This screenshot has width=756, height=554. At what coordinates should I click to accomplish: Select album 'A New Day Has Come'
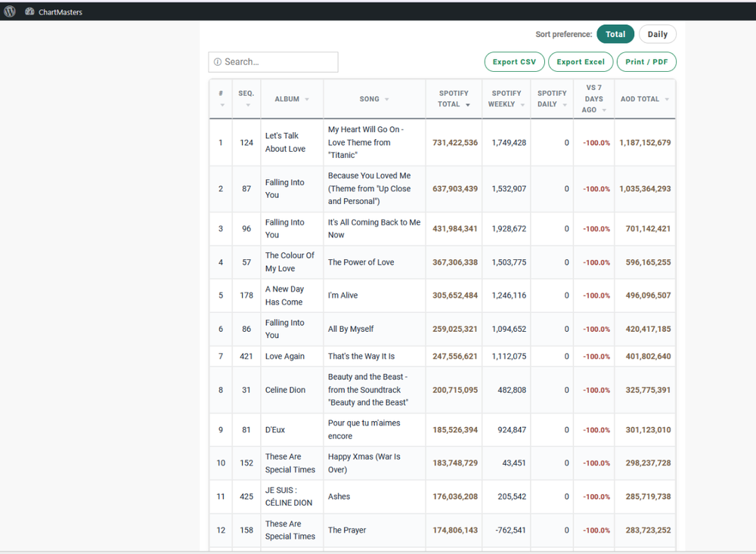284,296
